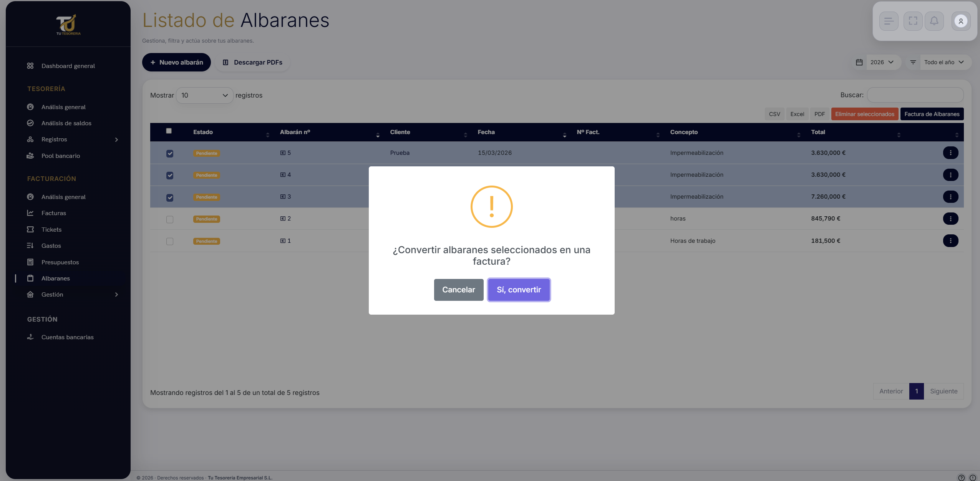Click the help question-mark icon in footer
The image size is (980, 481).
[x=961, y=478]
